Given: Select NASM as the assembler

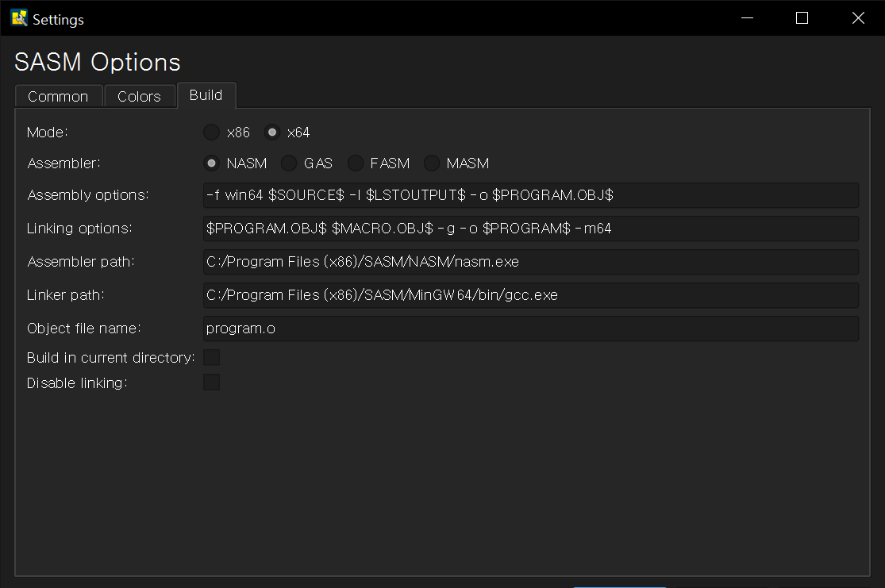Looking at the screenshot, I should click(x=212, y=163).
